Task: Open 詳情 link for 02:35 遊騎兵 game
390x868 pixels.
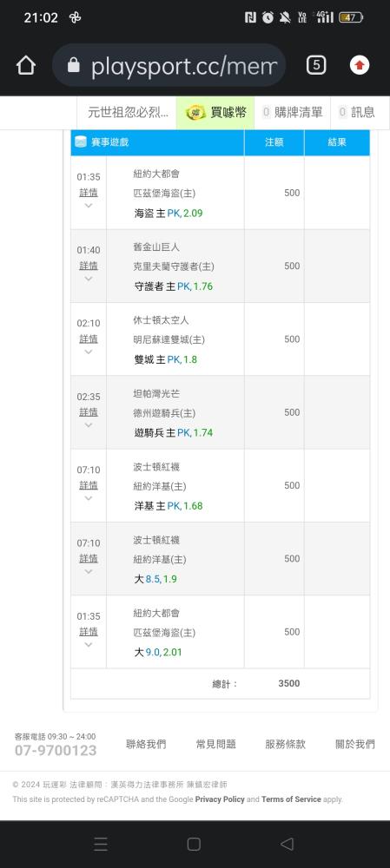Action: click(x=89, y=411)
